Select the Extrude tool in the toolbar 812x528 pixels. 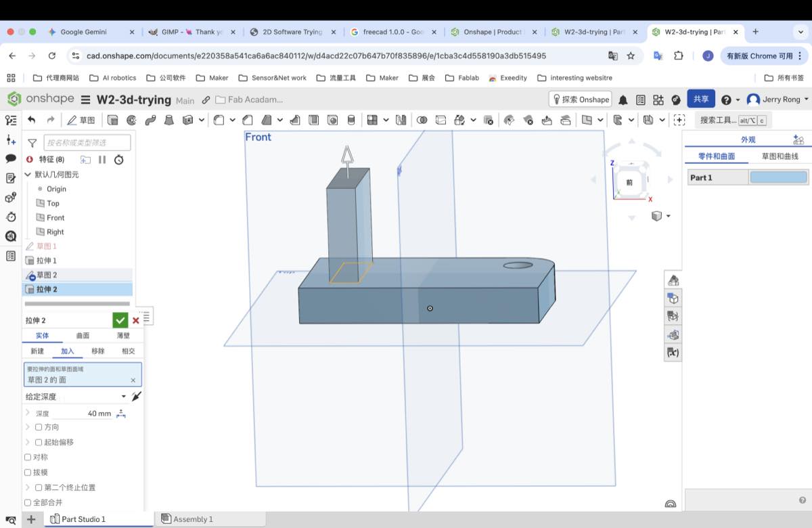point(112,120)
